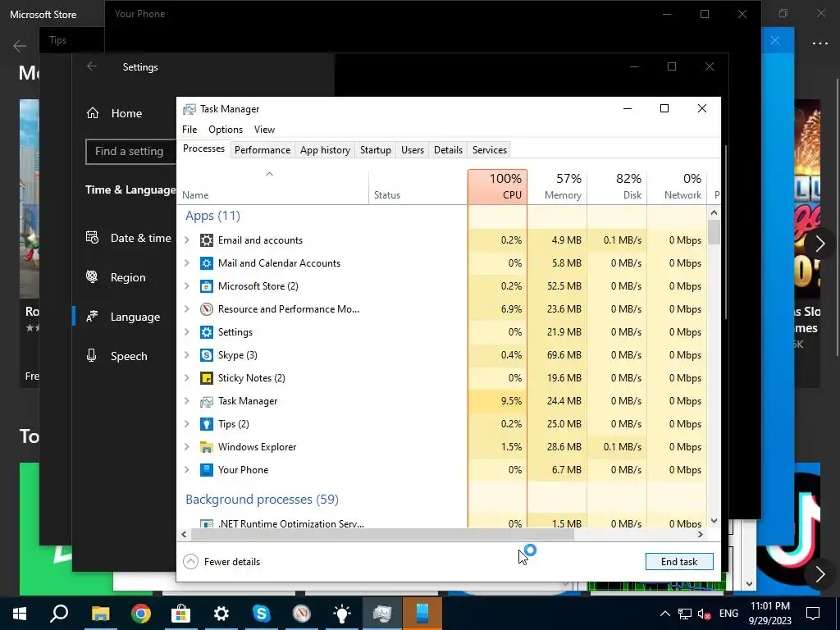Click the Task Manager process row icon

coord(206,401)
